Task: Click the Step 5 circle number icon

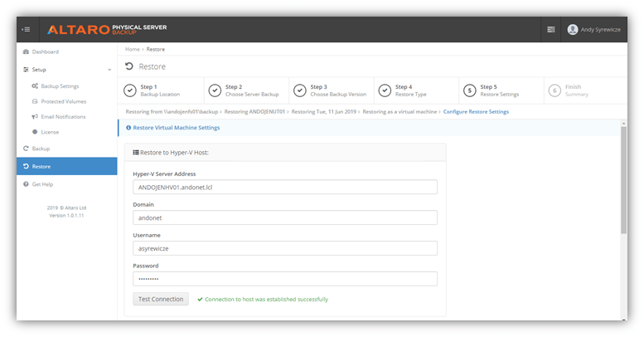Action: [470, 90]
